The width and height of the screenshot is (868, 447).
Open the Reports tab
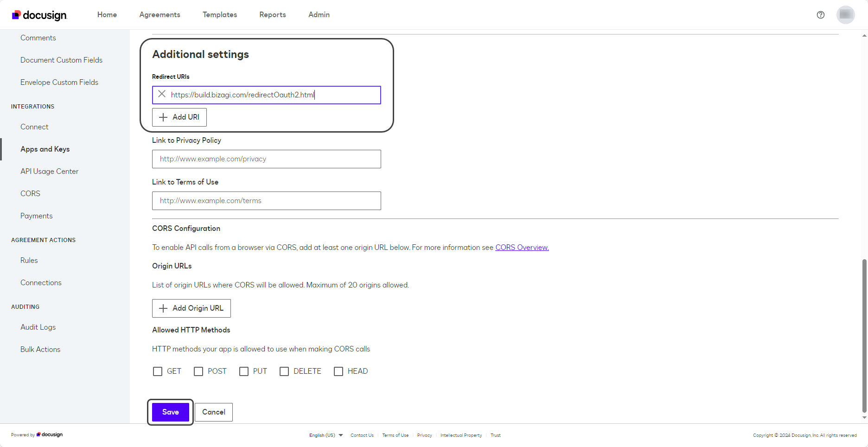click(x=273, y=15)
